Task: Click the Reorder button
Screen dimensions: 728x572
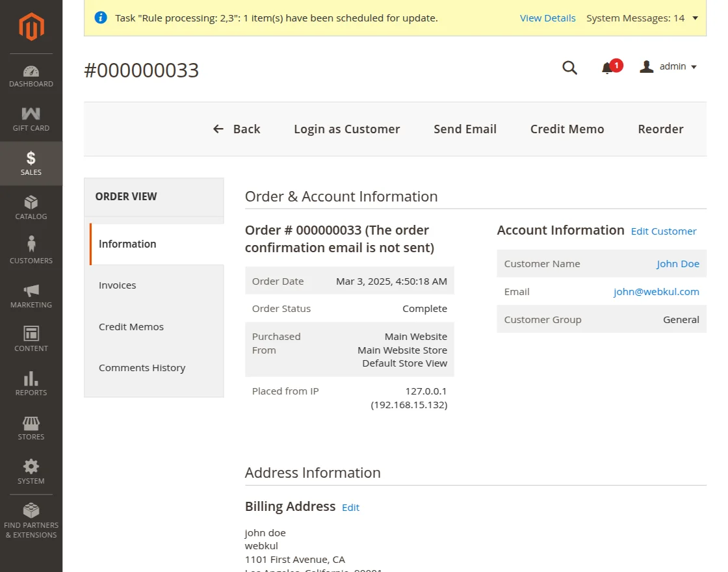Action: (660, 129)
